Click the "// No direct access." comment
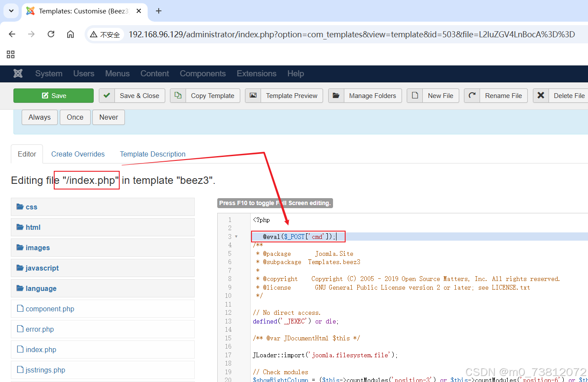Screen dimensions: 588x382 [x=287, y=313]
